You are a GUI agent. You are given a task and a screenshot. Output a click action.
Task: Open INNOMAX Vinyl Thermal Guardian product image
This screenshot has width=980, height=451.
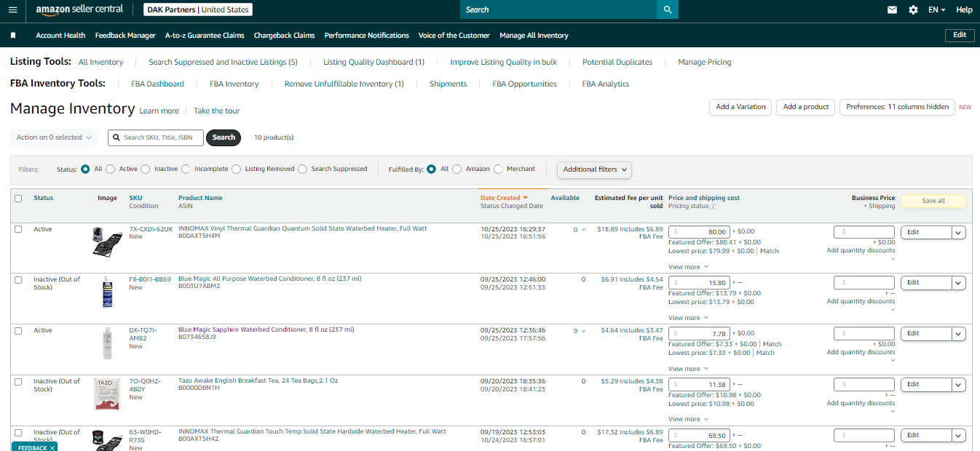[x=107, y=241]
